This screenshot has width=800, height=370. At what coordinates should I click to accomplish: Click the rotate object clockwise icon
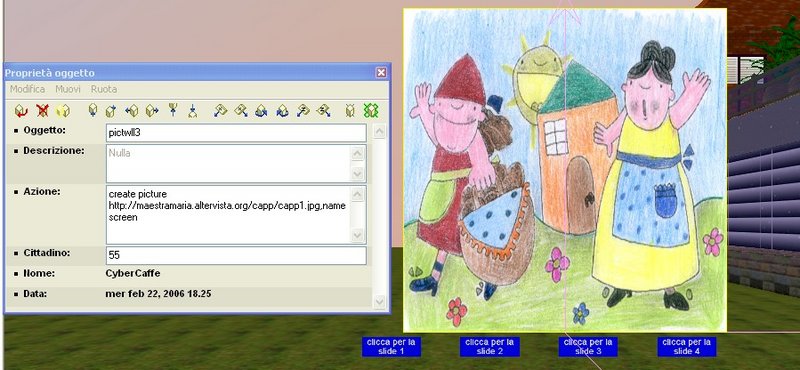(282, 110)
